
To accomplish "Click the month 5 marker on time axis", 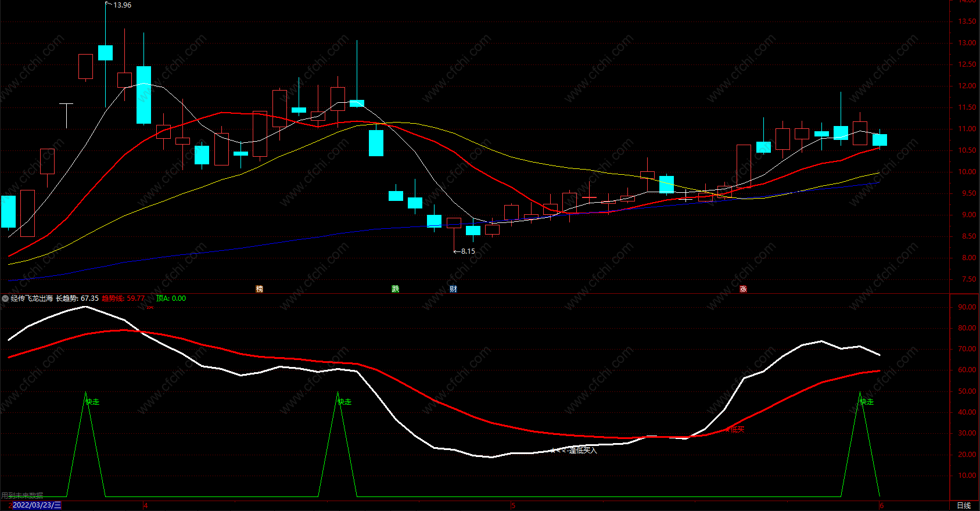I will [x=514, y=506].
